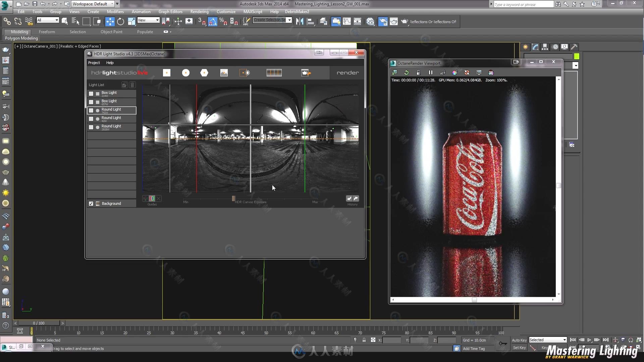
Task: Open the Workspace Default dropdown
Action: [x=93, y=4]
